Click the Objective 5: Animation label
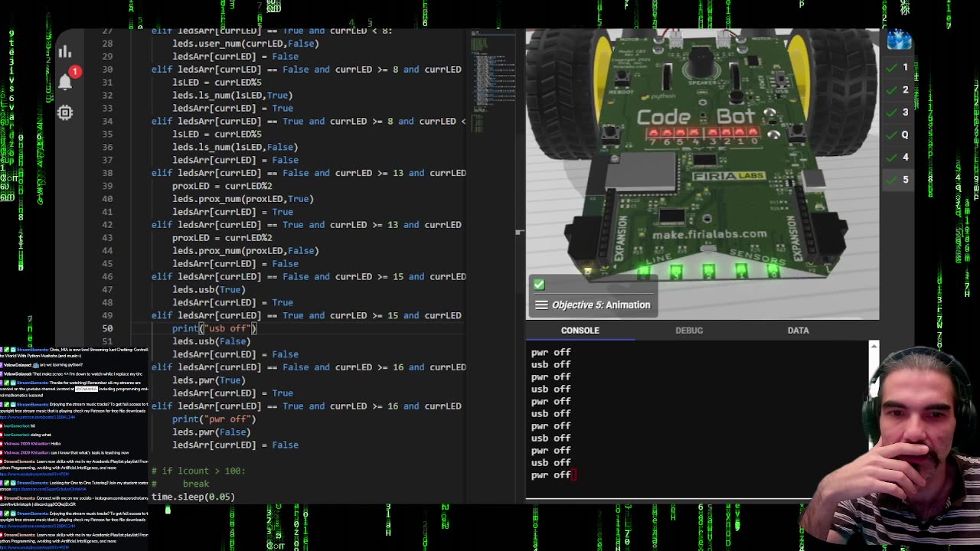This screenshot has width=980, height=551. (601, 305)
